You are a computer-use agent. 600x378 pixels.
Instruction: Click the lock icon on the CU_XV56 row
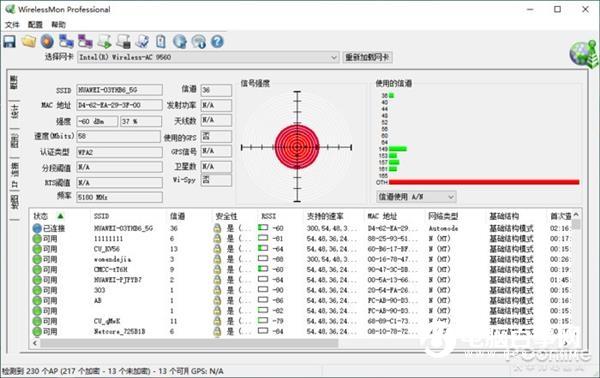coord(217,249)
